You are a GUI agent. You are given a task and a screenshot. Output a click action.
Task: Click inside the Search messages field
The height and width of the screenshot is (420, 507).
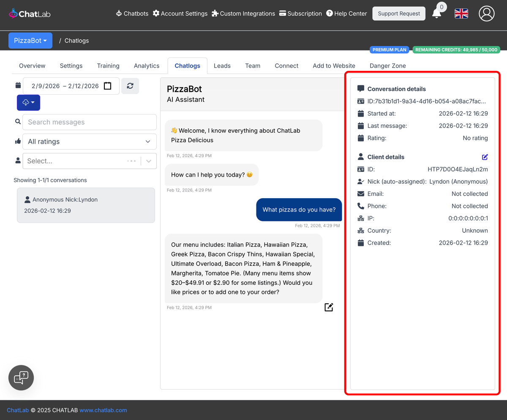tap(89, 122)
